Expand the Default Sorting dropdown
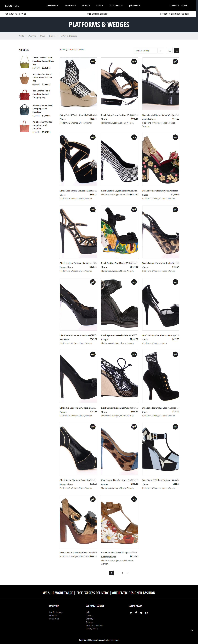This screenshot has width=198, height=644. (x=148, y=51)
